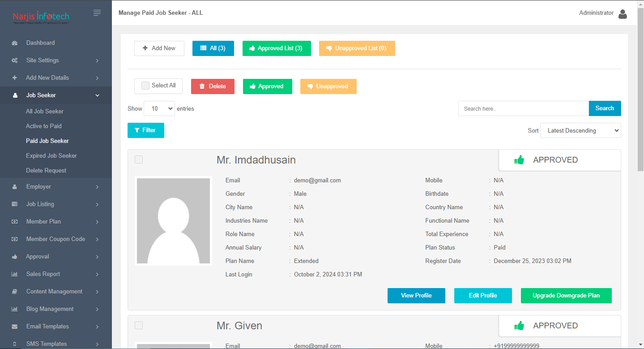Click the 'October 2, 2024 03:31 PM' last login
The width and height of the screenshot is (644, 349).
[x=328, y=275]
